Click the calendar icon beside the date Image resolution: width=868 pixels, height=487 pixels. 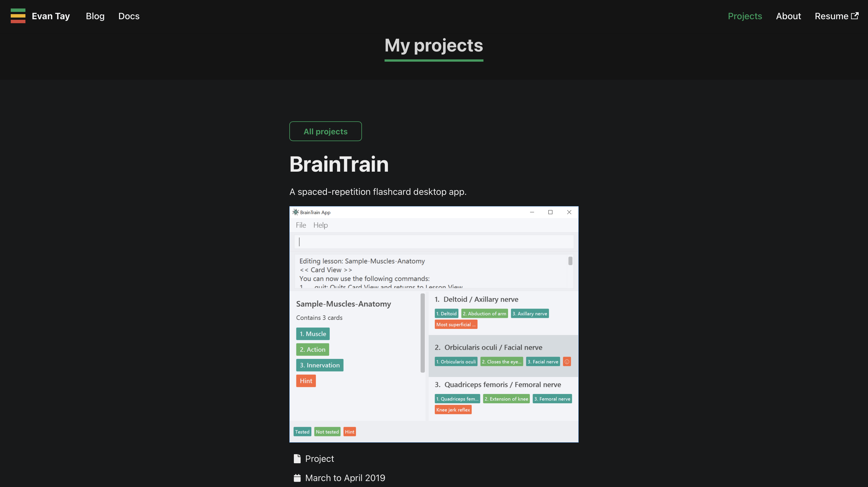[x=297, y=478]
